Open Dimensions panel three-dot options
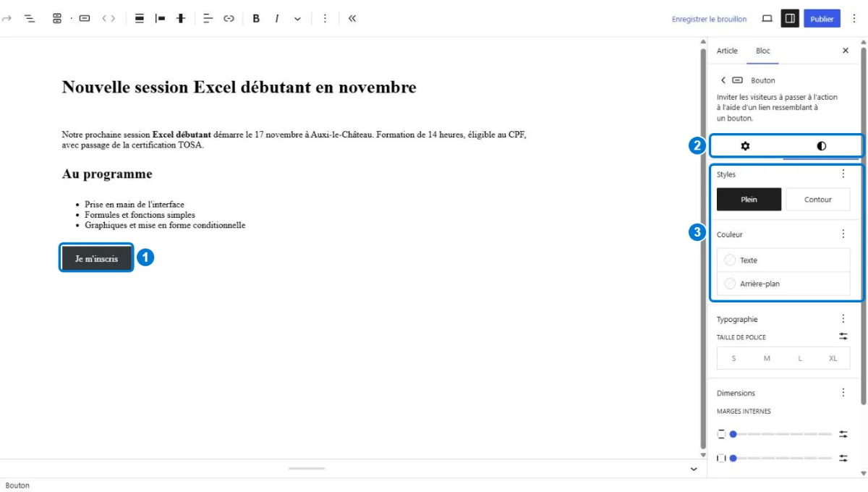The height and width of the screenshot is (492, 868). click(x=843, y=393)
